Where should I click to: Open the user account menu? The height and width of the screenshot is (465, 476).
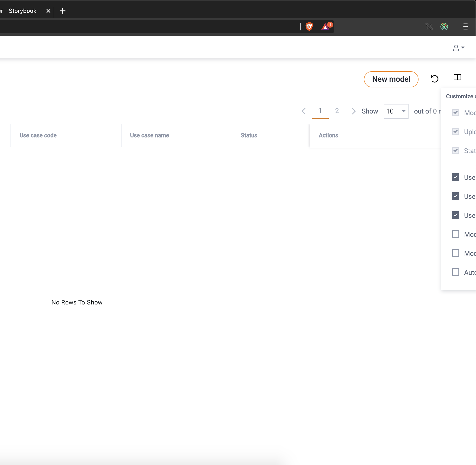coord(458,48)
